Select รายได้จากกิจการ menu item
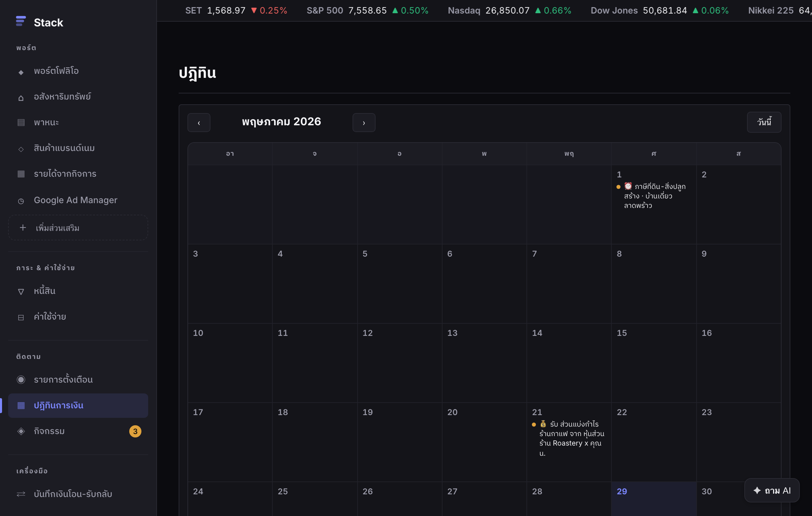The height and width of the screenshot is (516, 812). (78, 174)
